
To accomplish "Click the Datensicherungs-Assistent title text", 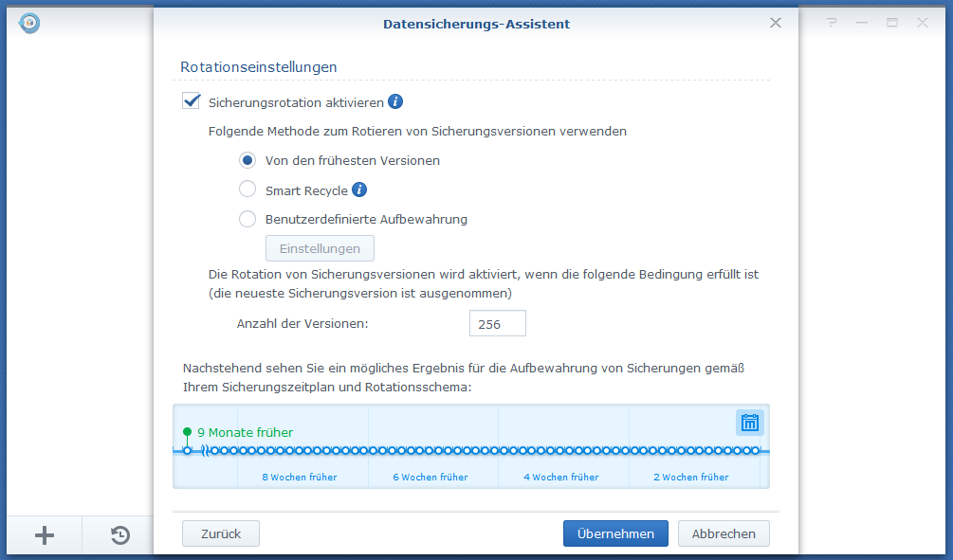I will pyautogui.click(x=476, y=24).
